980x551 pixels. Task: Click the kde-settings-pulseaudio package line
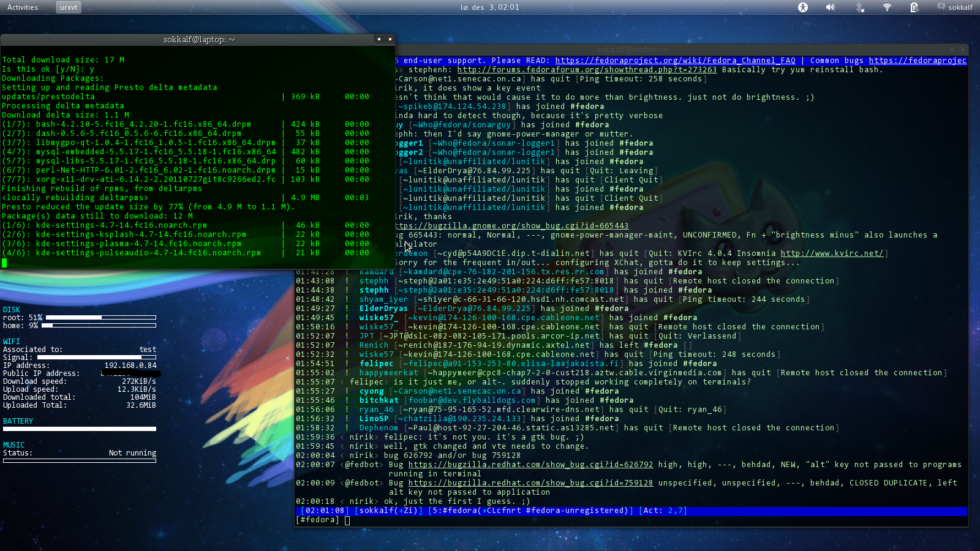click(x=186, y=253)
